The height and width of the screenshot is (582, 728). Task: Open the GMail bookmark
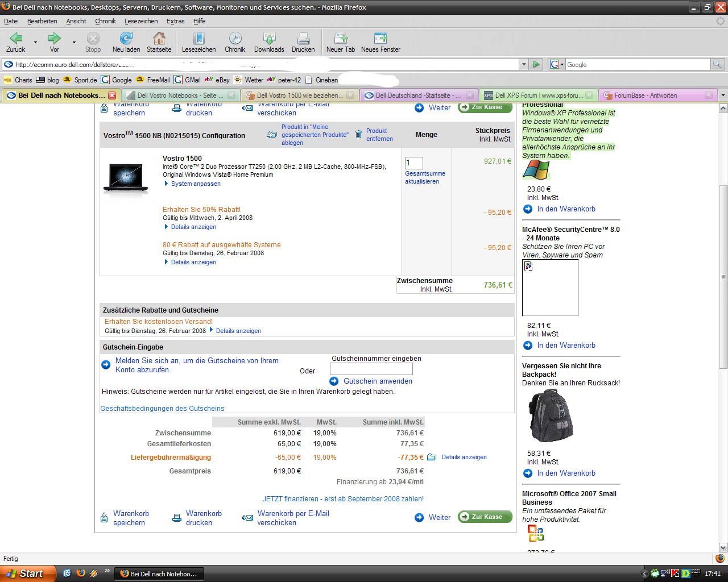pyautogui.click(x=188, y=80)
